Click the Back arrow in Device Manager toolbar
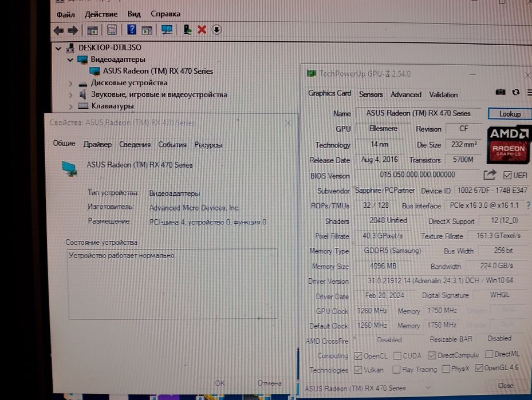 click(x=58, y=31)
